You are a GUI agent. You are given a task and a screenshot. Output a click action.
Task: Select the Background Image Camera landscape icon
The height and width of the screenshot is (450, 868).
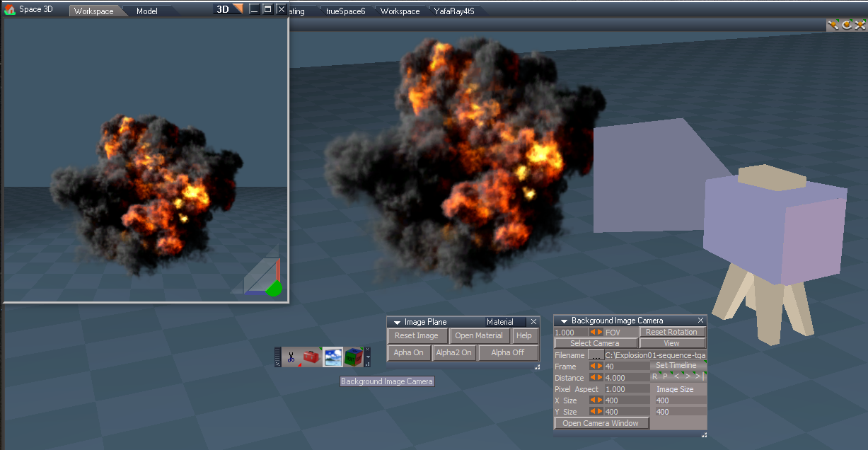click(332, 357)
